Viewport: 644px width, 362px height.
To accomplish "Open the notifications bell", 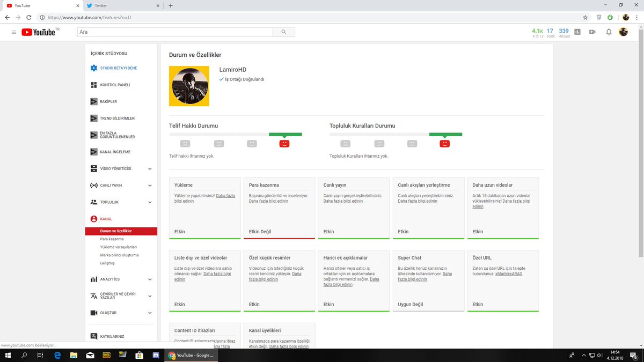I will coord(609,32).
